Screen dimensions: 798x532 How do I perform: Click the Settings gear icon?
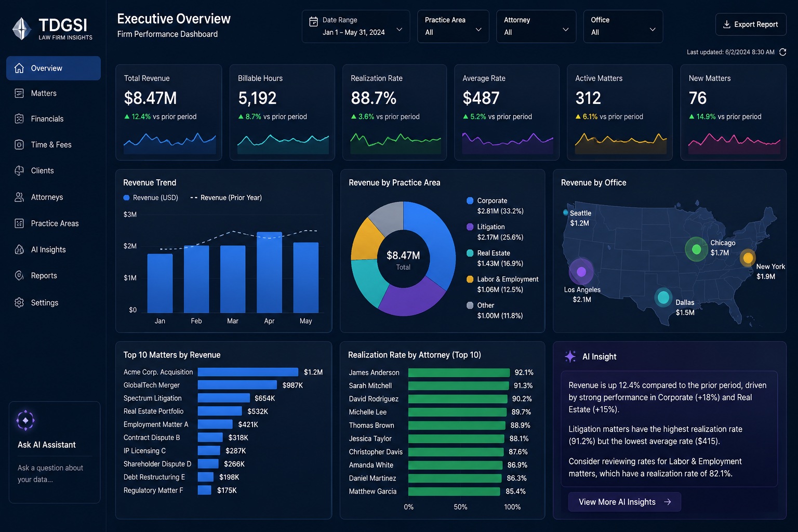click(19, 302)
